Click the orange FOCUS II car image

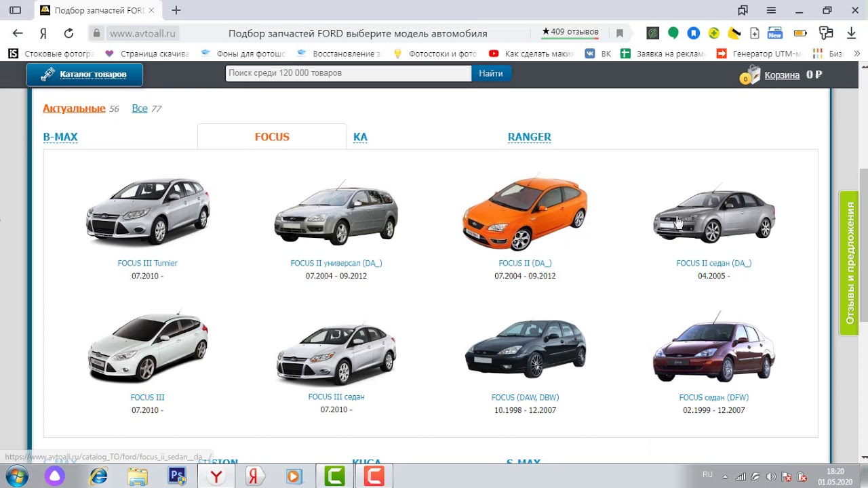coord(525,213)
